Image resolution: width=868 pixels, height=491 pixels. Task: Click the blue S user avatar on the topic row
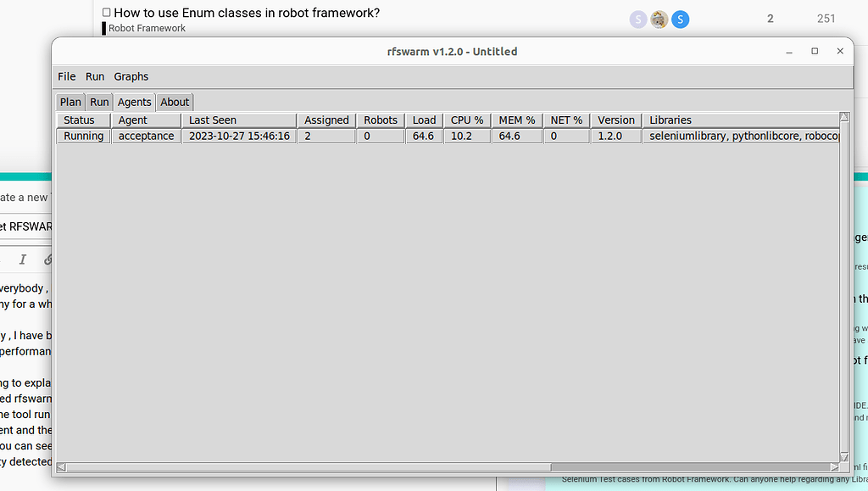coord(680,19)
